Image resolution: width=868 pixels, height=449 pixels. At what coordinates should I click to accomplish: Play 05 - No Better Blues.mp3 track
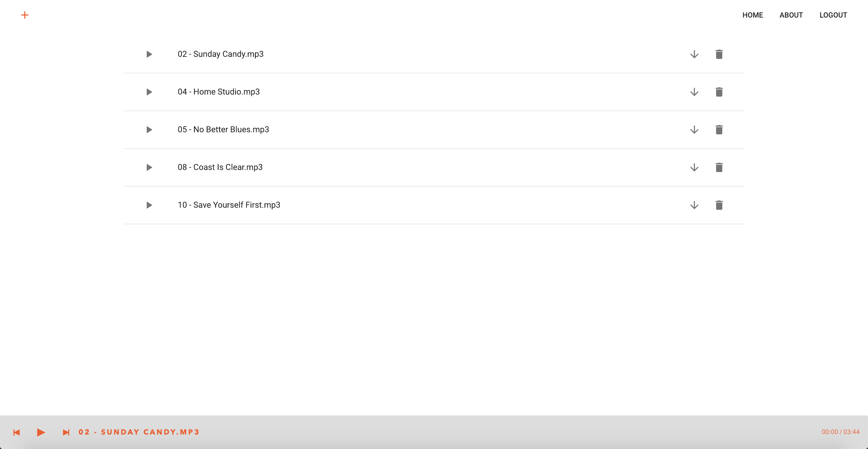tap(149, 130)
